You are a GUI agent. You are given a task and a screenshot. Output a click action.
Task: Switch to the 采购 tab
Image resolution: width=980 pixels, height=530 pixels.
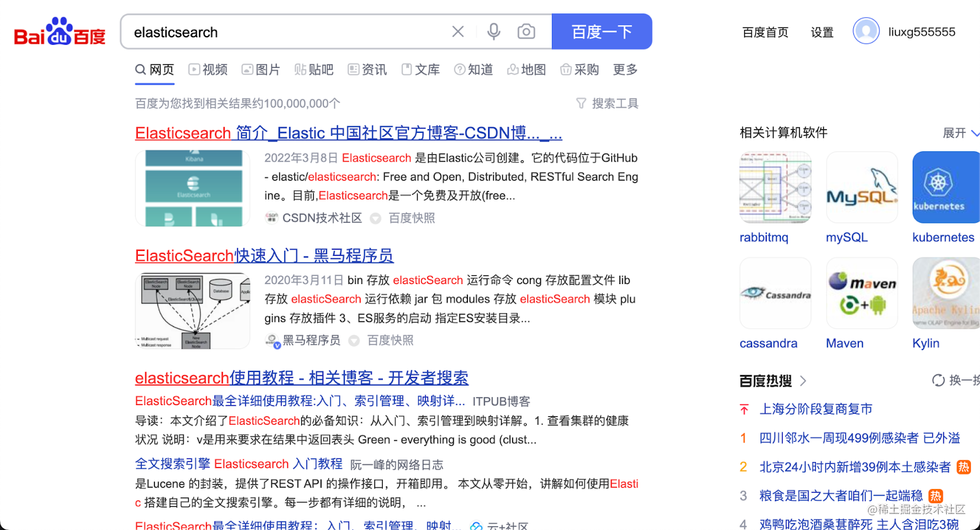coord(579,70)
